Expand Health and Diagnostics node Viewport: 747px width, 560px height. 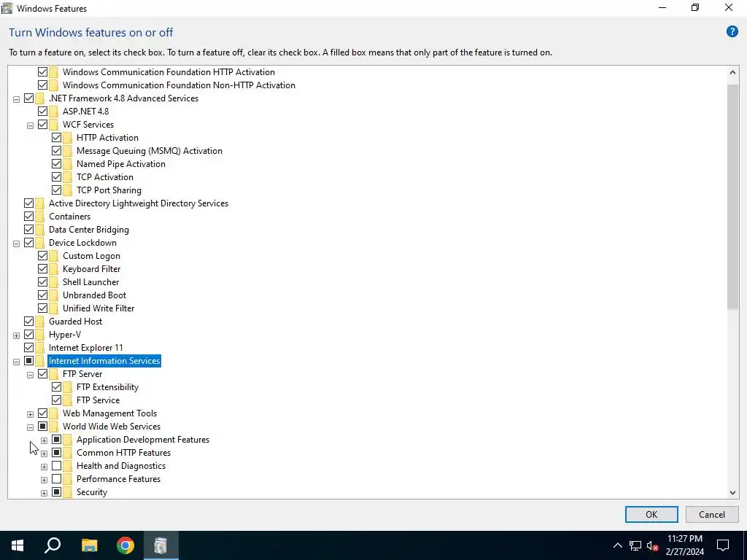[44, 467]
